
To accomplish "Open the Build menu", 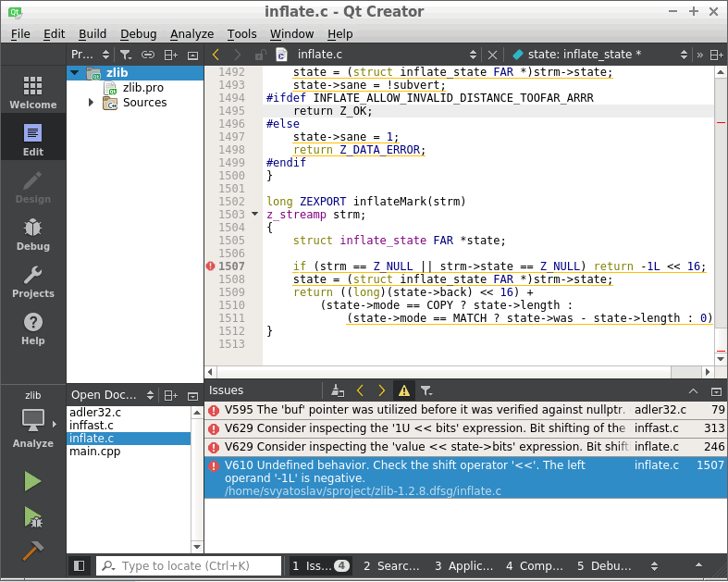I will click(x=93, y=34).
